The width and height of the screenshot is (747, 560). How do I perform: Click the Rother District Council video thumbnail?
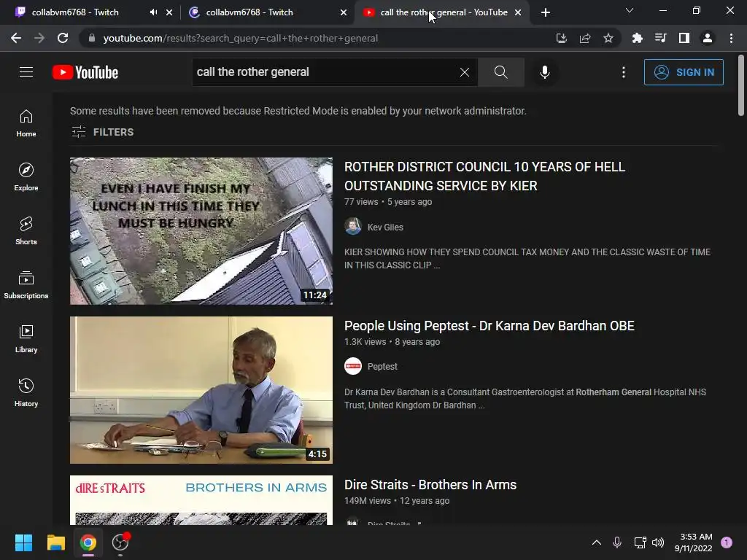point(201,231)
